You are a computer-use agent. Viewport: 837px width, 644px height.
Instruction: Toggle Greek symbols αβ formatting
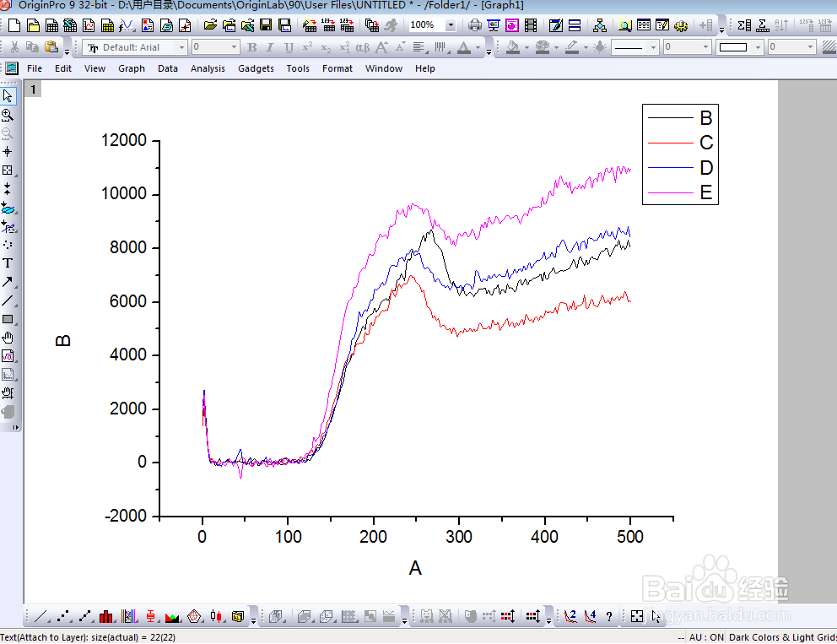click(363, 47)
